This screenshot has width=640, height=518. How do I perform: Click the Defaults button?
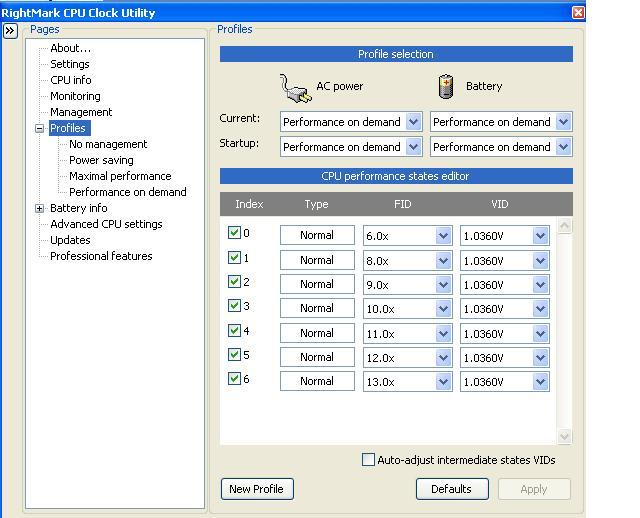tap(451, 489)
